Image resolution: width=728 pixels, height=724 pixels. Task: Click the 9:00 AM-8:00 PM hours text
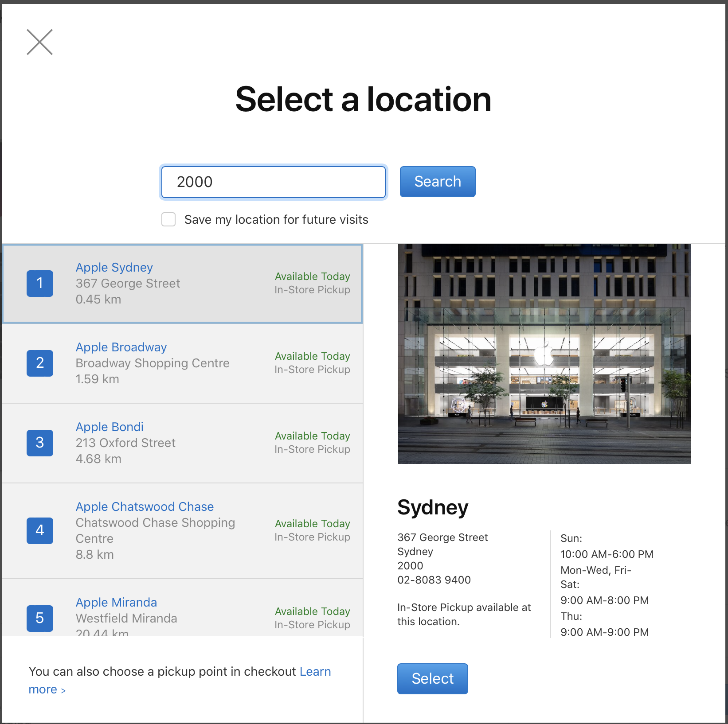point(605,600)
